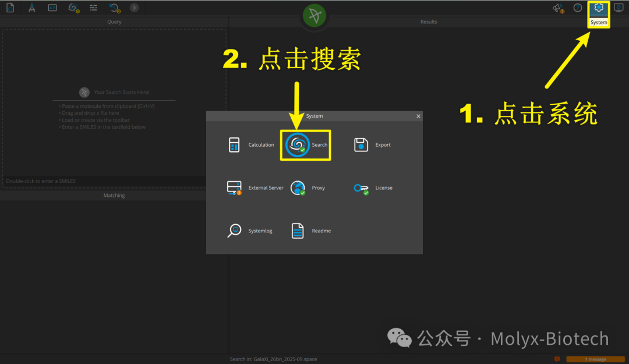This screenshot has height=364, width=629.
Task: Click 'Search in: GalaXi_26bn_2025-09.space' status text
Action: coord(273,359)
